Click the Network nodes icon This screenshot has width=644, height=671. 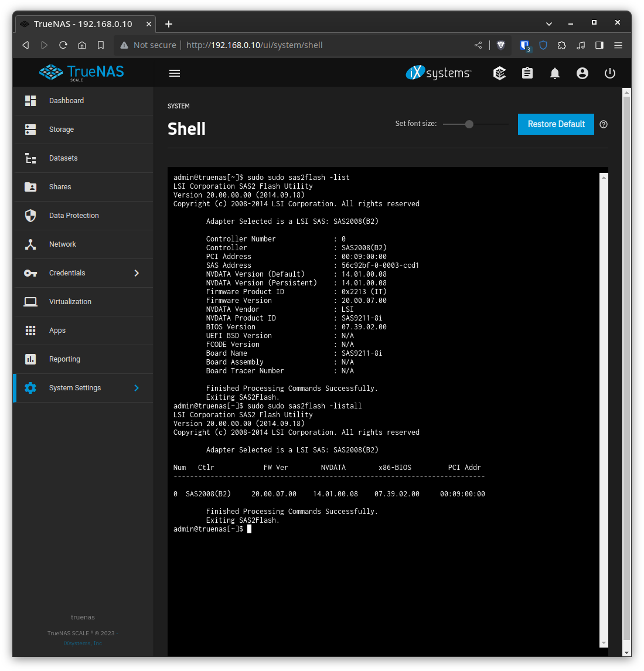point(30,244)
